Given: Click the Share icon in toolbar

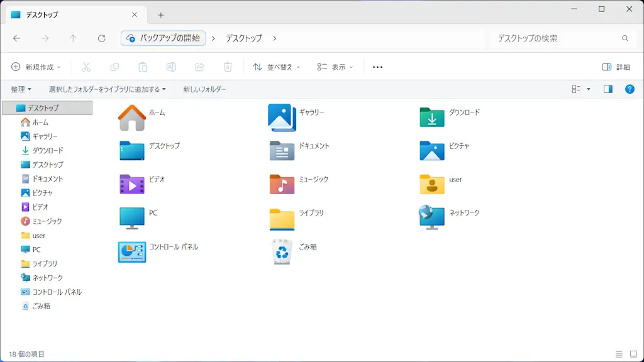Looking at the screenshot, I should tap(199, 67).
